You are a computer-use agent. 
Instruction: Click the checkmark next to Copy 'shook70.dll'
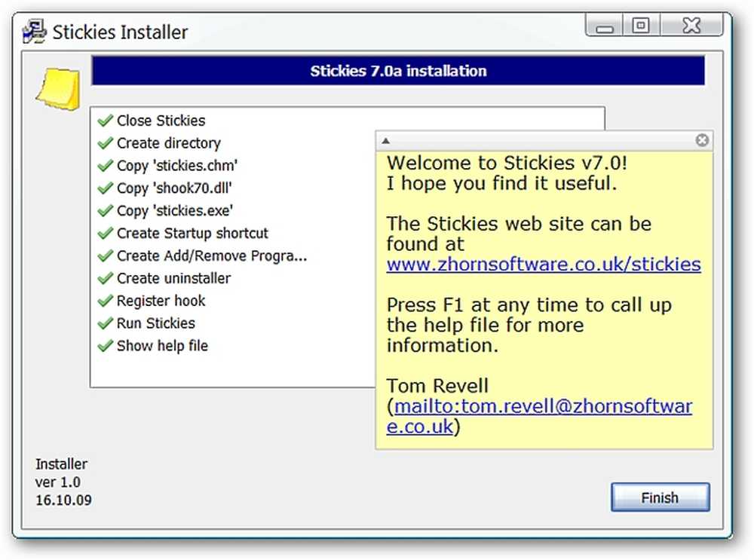[x=106, y=188]
